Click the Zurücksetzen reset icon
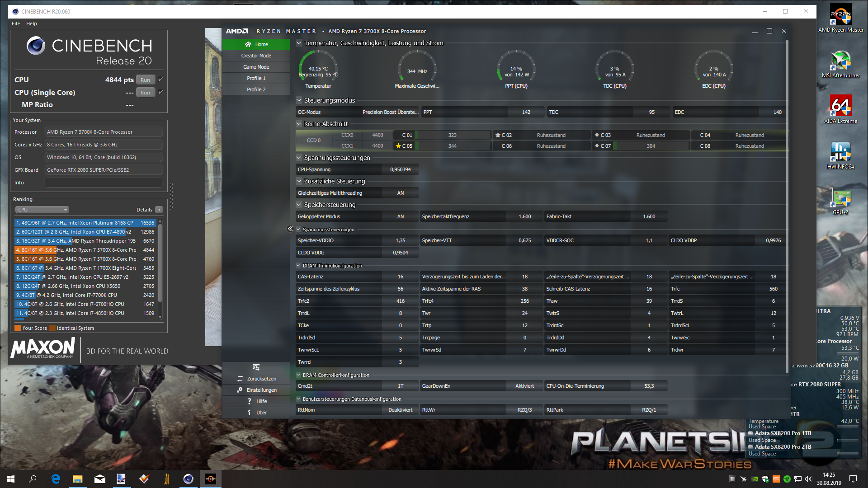The height and width of the screenshot is (488, 868). (240, 379)
